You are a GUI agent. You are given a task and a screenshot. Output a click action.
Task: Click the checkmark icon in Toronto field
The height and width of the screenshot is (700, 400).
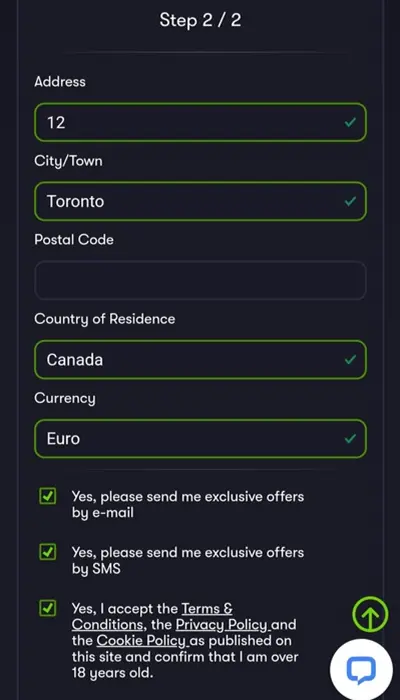click(x=350, y=201)
